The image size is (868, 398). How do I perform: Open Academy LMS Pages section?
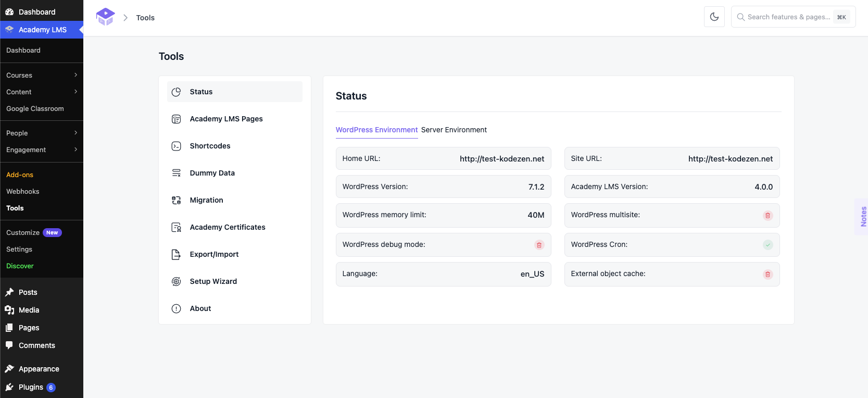235,119
